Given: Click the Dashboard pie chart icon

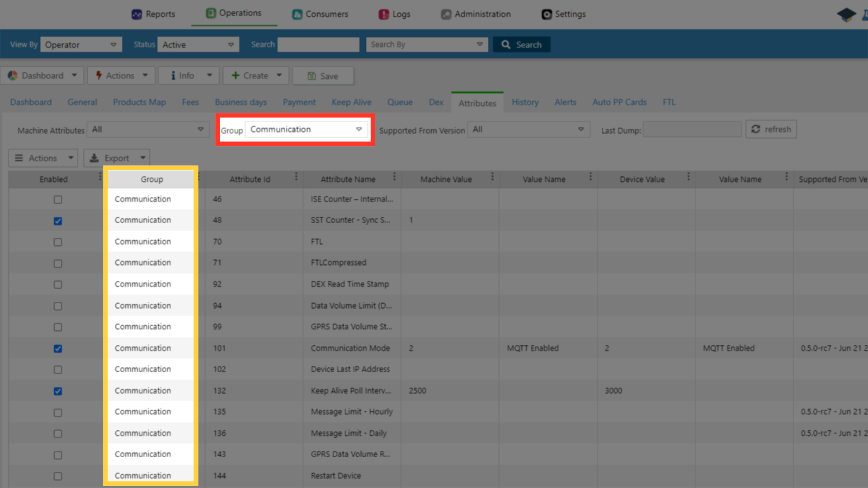Looking at the screenshot, I should pyautogui.click(x=13, y=75).
